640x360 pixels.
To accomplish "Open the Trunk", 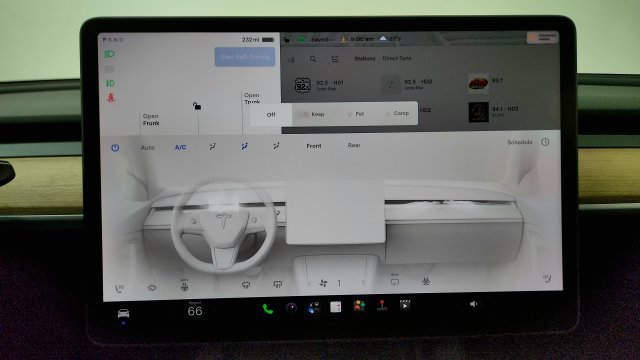I will (252, 98).
